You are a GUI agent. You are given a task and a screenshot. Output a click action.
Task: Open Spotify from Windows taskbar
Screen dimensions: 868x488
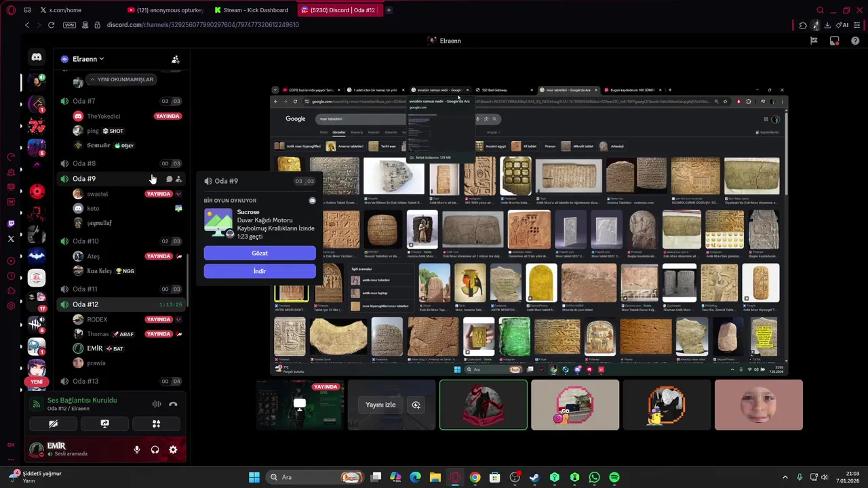[x=614, y=477]
